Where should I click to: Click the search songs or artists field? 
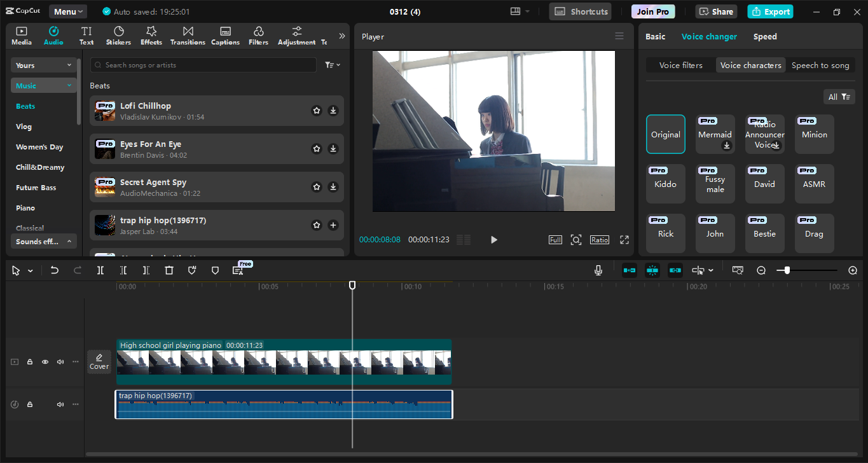pyautogui.click(x=203, y=65)
